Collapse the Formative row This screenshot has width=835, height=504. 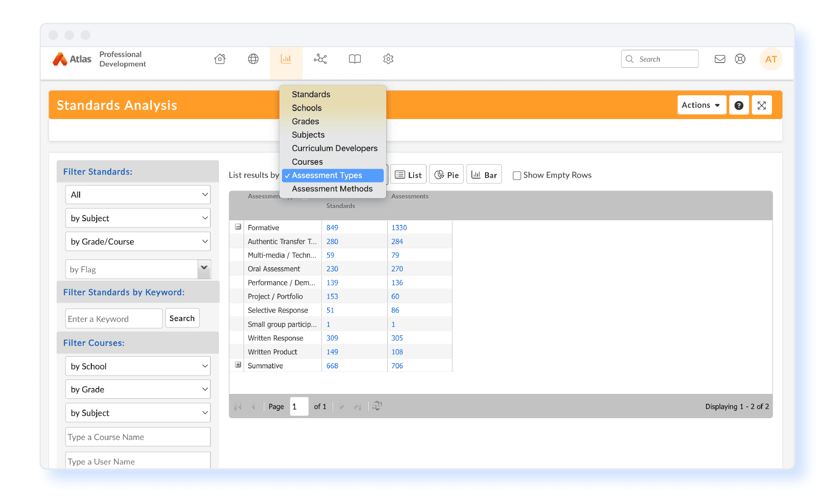238,227
